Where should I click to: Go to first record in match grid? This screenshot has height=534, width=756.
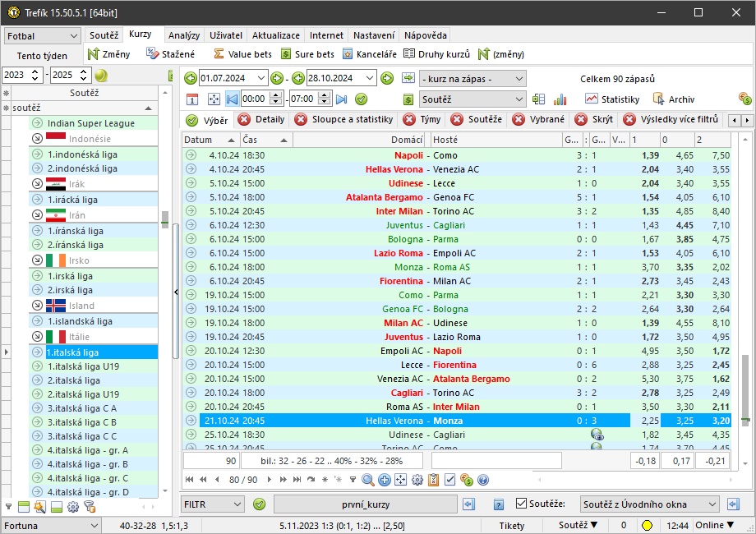(x=190, y=480)
